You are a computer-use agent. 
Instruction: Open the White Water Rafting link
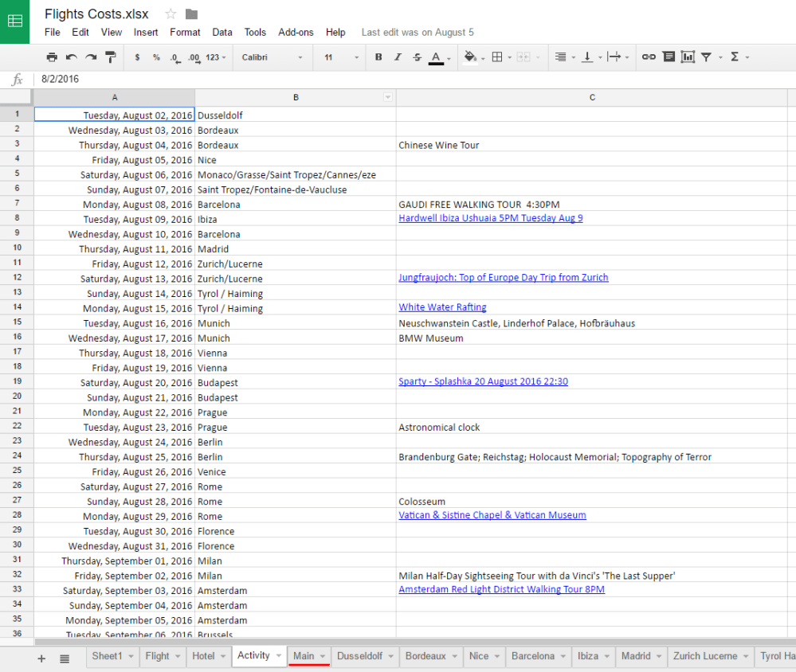click(442, 307)
